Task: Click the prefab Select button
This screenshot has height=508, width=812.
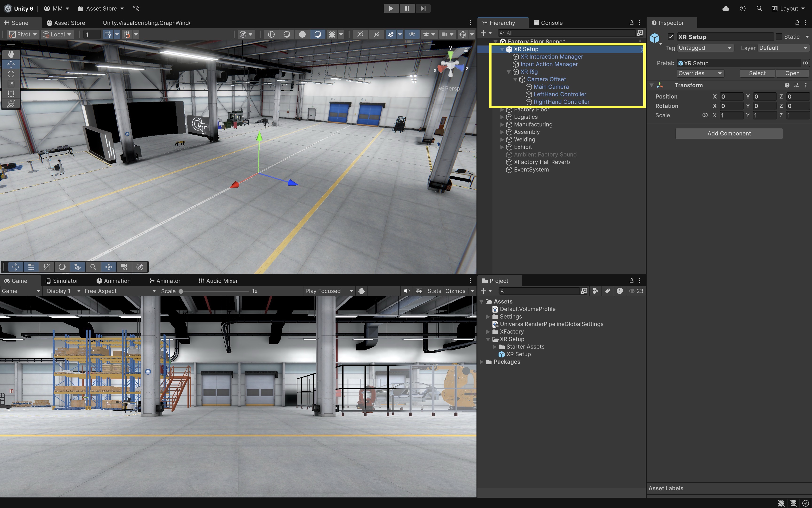Action: (757, 73)
